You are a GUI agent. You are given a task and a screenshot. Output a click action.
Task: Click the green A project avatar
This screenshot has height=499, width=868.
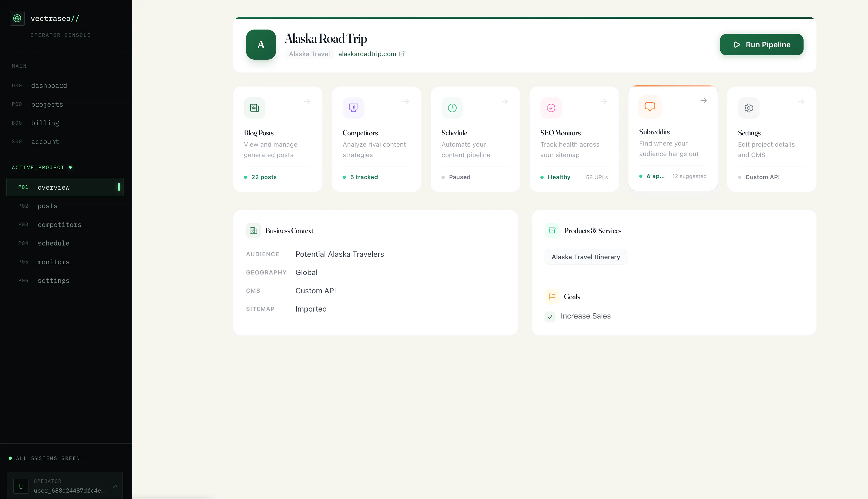(261, 45)
